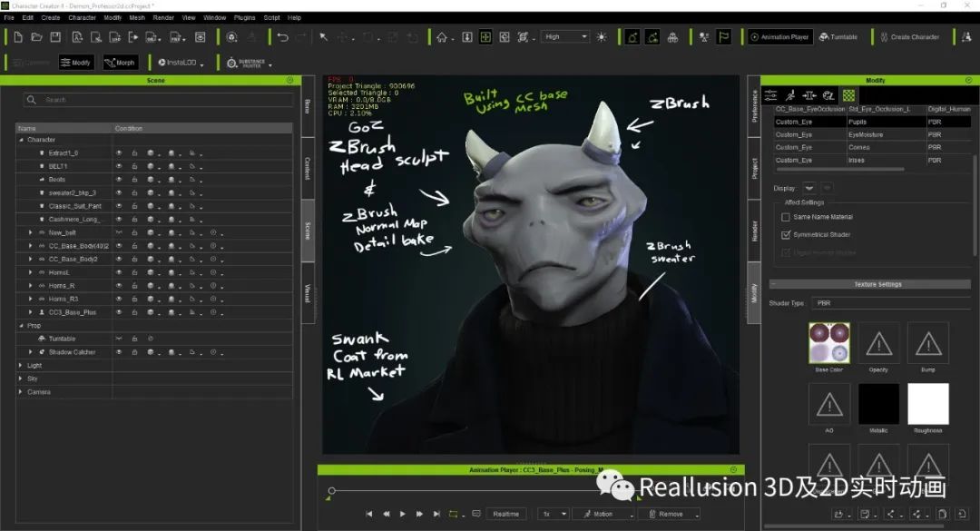Click the flag icon in the toolbar
The height and width of the screenshot is (531, 980).
coord(724,37)
